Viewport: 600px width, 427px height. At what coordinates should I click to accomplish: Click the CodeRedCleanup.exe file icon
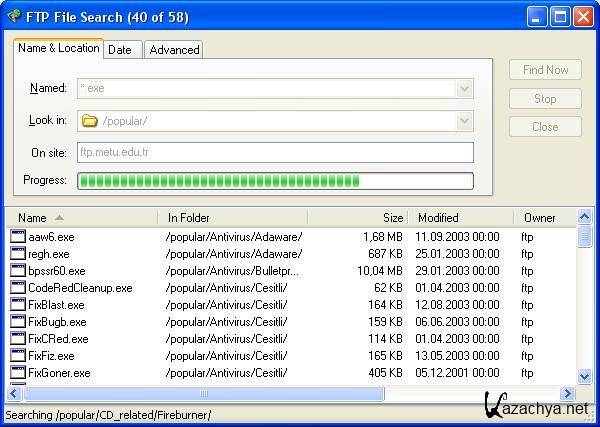tap(17, 288)
